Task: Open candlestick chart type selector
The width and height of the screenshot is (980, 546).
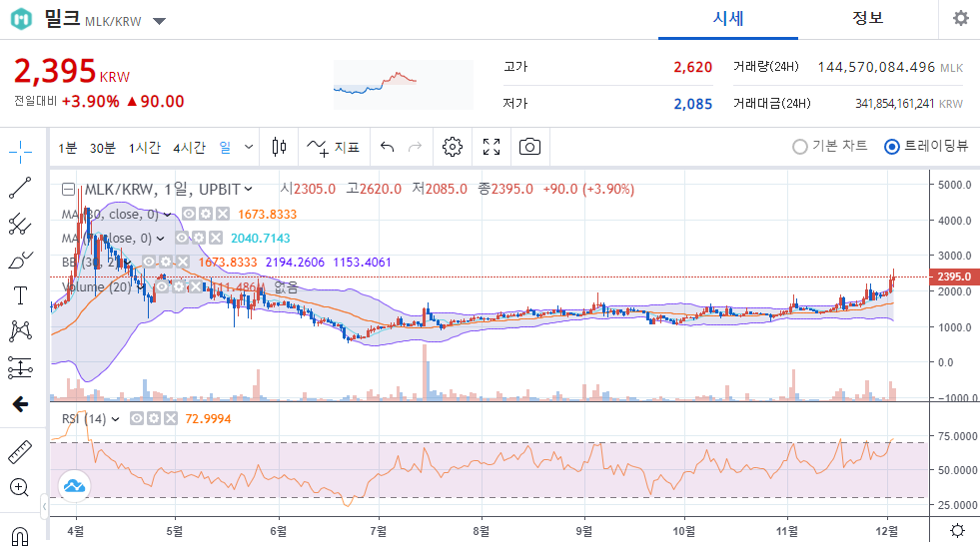Action: pos(279,148)
